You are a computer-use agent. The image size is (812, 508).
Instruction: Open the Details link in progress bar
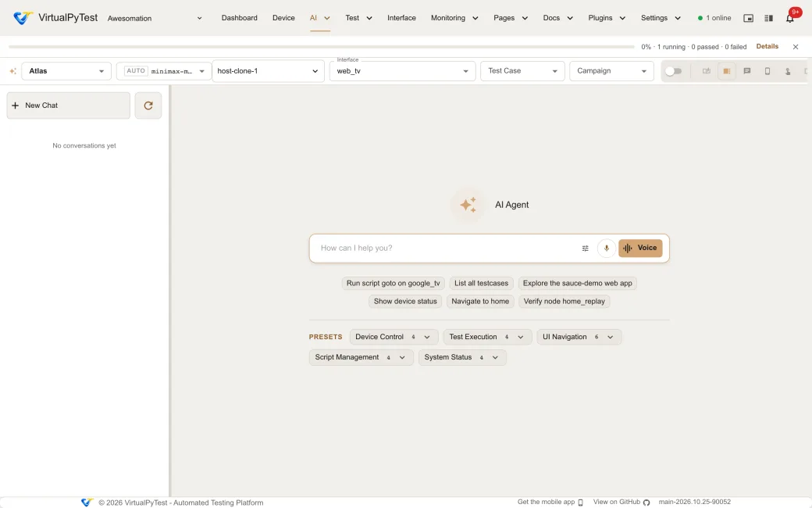tap(767, 47)
